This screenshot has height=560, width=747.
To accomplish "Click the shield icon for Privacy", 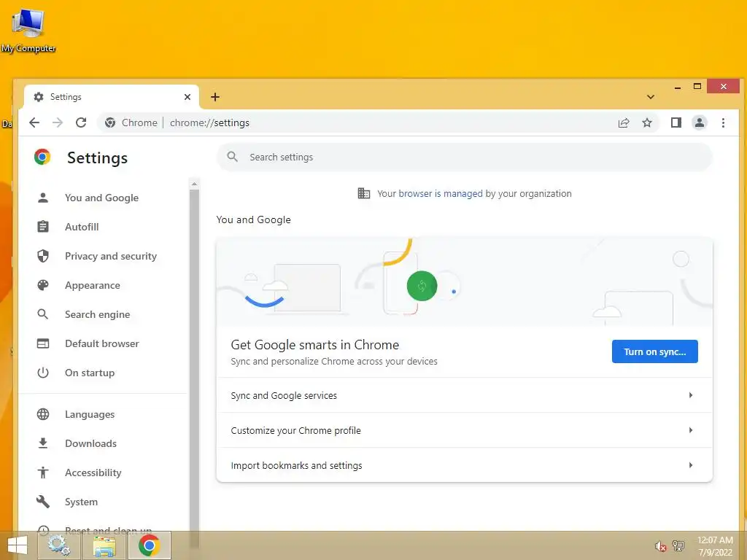I will click(x=43, y=256).
